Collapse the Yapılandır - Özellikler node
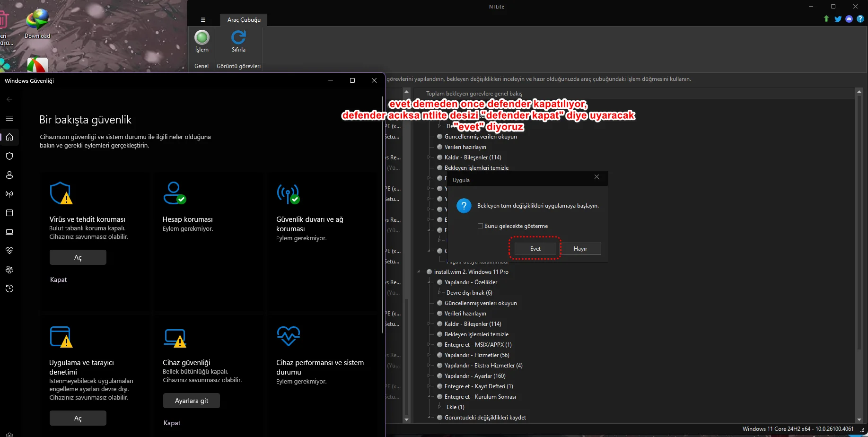Screen dimensions: 868x437 click(x=429, y=282)
